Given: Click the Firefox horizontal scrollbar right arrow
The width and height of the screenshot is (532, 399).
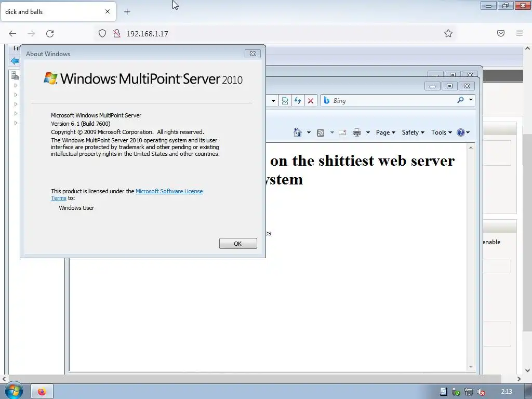Looking at the screenshot, I should pyautogui.click(x=519, y=379).
